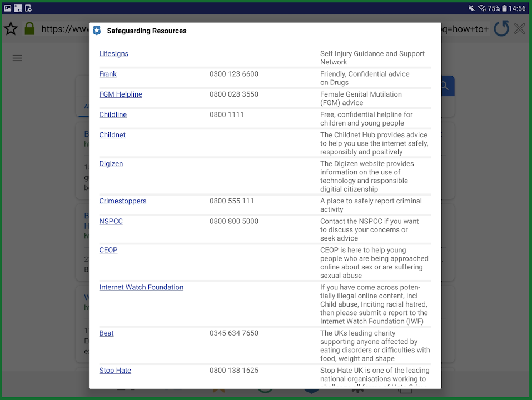Click the green padlock security icon

[x=29, y=29]
